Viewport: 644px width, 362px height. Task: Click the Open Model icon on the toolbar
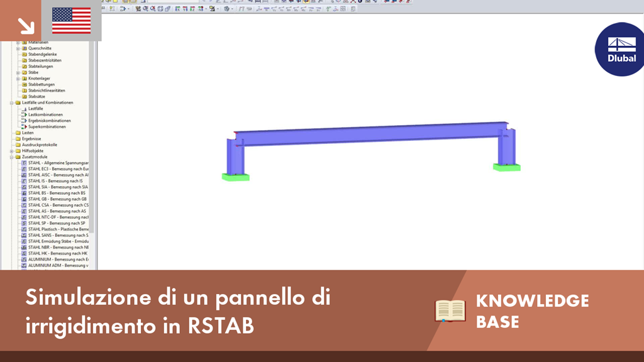click(108, 3)
